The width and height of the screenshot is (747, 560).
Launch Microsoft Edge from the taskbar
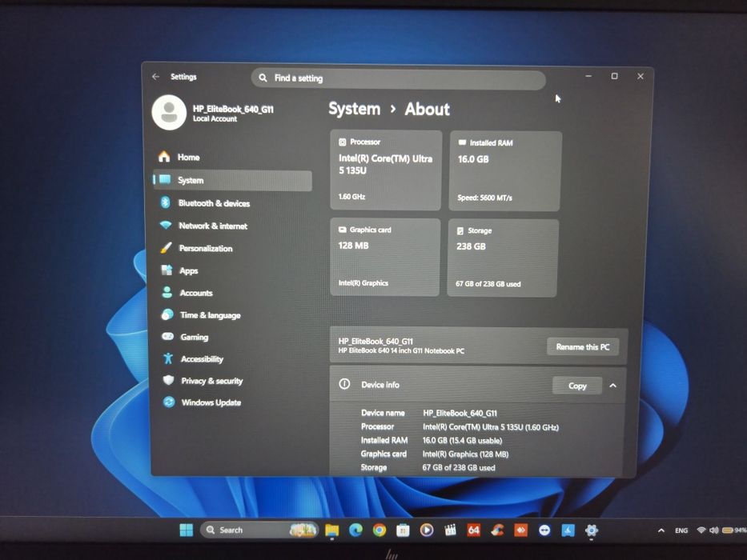point(355,530)
